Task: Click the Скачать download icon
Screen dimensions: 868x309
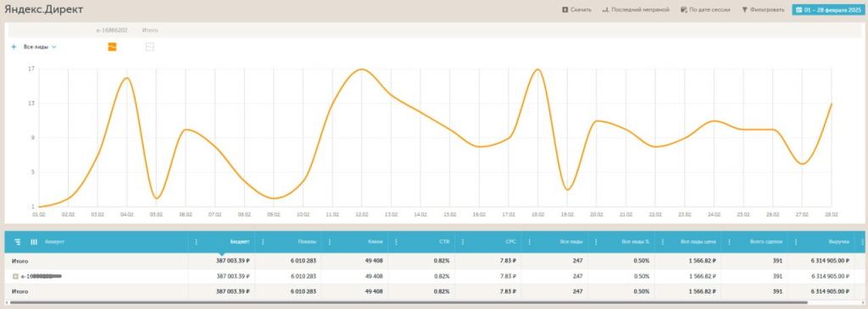Action: coord(565,9)
